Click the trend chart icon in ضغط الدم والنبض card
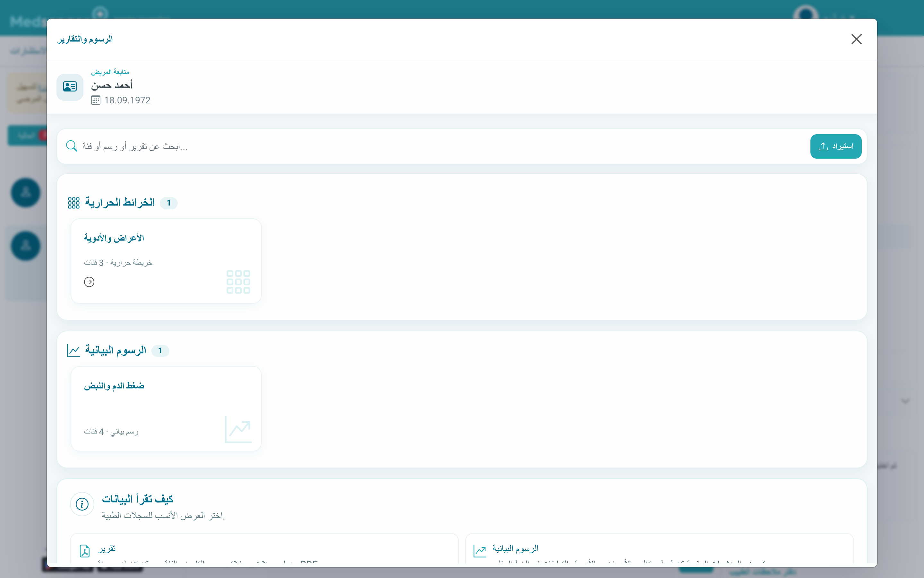Screen dimensions: 924x578 tap(238, 430)
